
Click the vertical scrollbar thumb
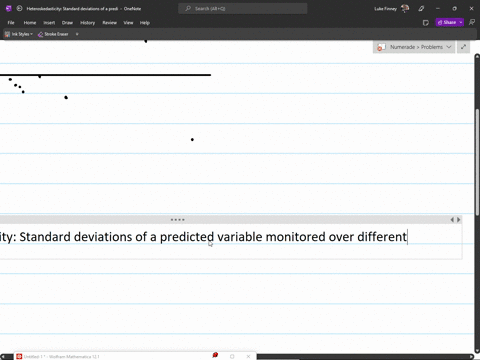477,162
